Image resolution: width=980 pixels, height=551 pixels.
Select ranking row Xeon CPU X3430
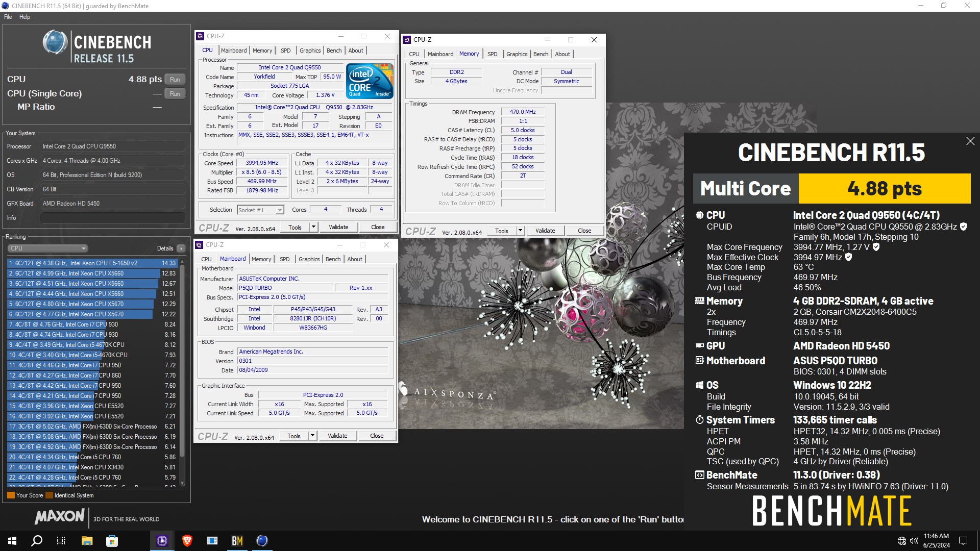(92, 467)
